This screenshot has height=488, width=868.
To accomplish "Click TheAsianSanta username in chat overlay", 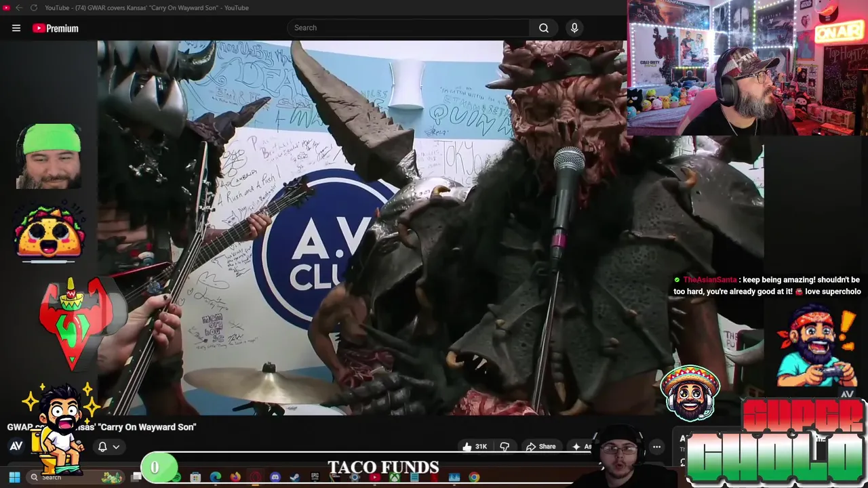I will coord(709,279).
